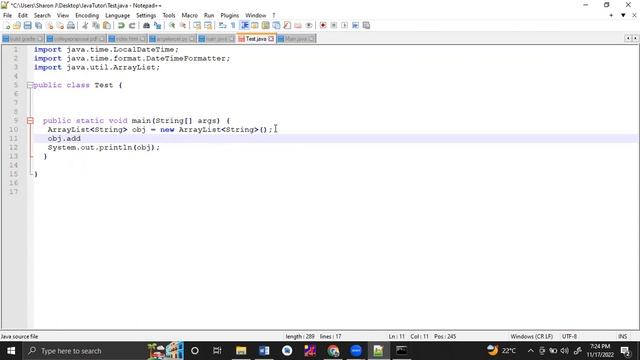Toggle word wrap in toolbar
This screenshot has width=640, height=360.
pos(222,25)
